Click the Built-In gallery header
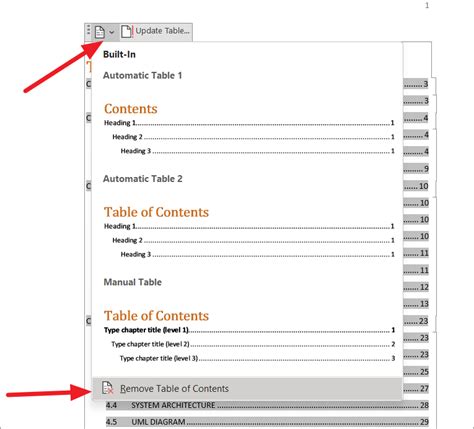The width and height of the screenshot is (474, 429). [x=119, y=54]
